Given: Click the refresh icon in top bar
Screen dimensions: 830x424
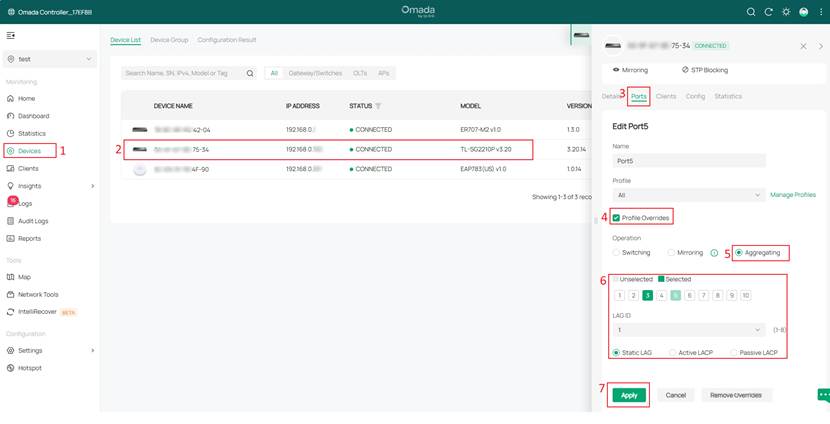Looking at the screenshot, I should 768,12.
